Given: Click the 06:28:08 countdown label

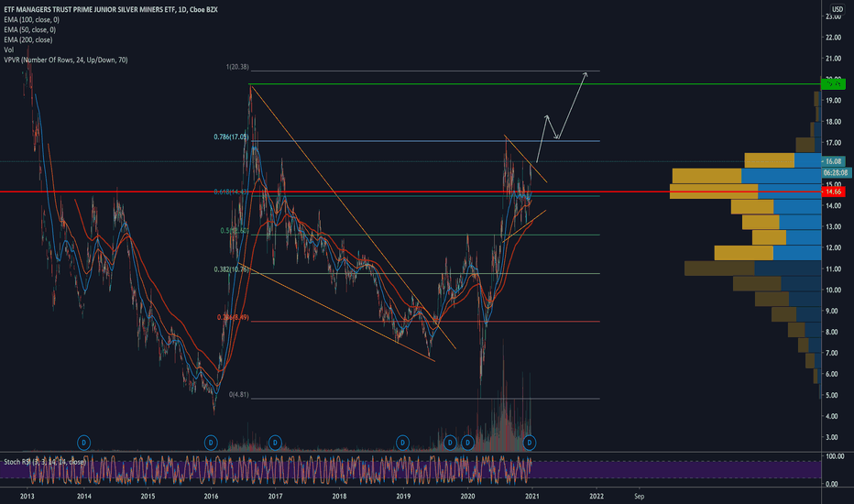Looking at the screenshot, I should tap(836, 172).
